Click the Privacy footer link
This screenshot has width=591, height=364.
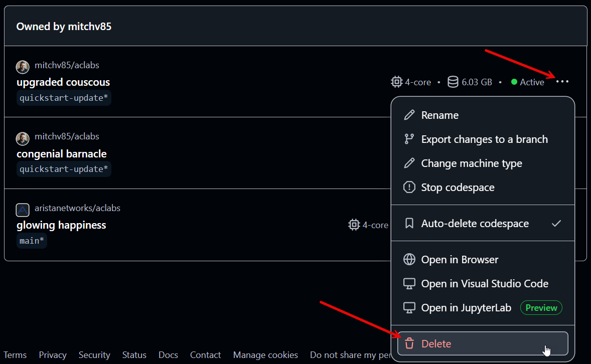point(52,355)
